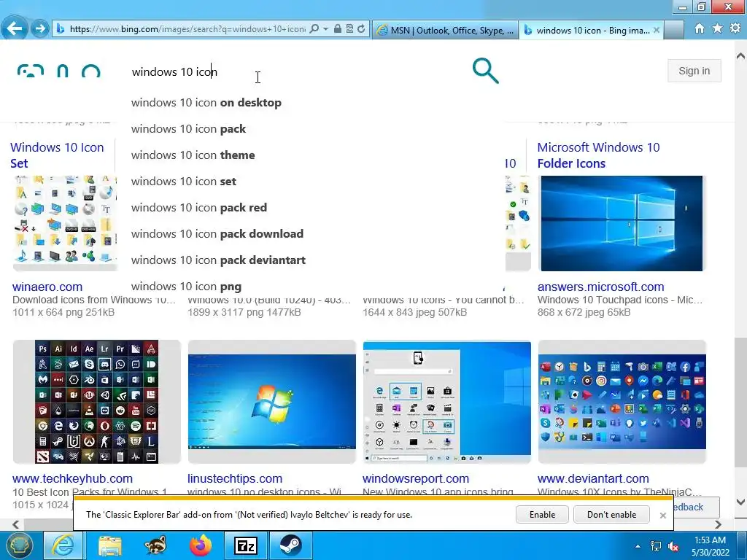The image size is (747, 560).
Task: Open the network tray icon
Action: pos(656,546)
